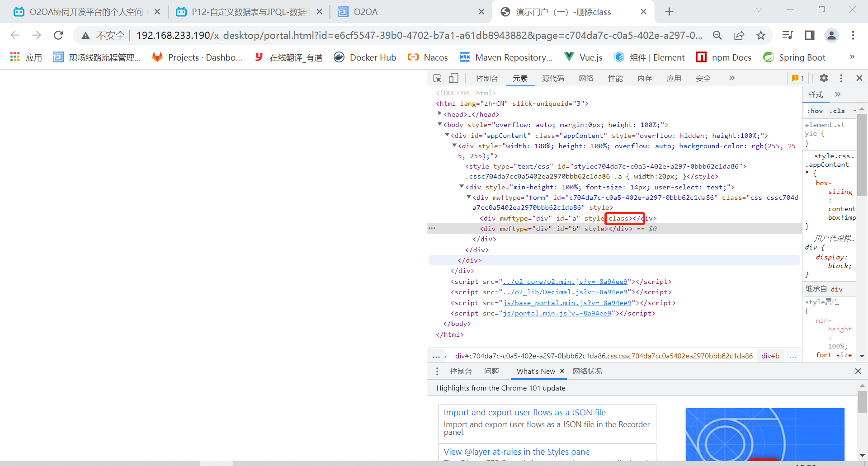Viewport: 868px width, 466px height.
Task: Open the share page icon in address bar
Action: (x=739, y=35)
